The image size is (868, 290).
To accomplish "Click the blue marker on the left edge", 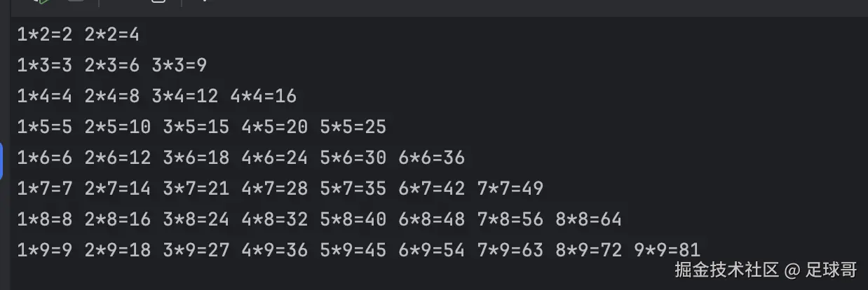I will (1, 159).
